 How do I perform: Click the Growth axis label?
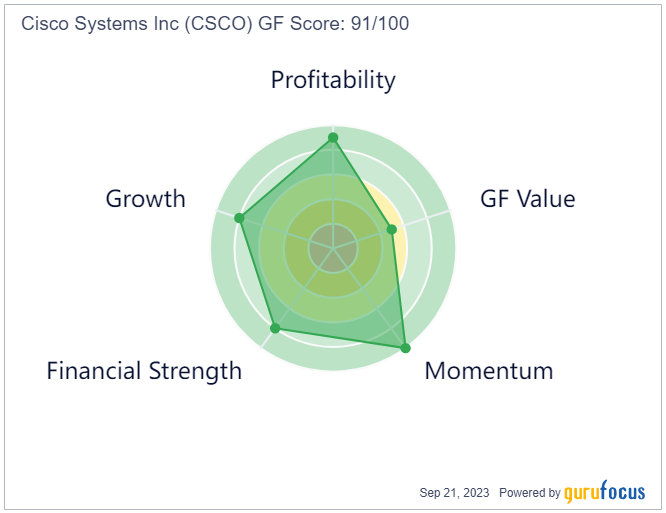click(x=146, y=199)
